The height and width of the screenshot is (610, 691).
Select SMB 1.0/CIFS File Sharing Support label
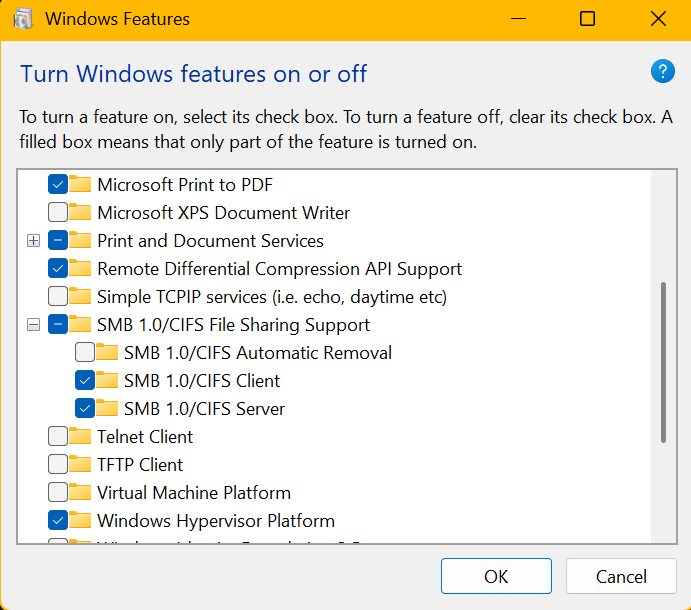coord(234,325)
